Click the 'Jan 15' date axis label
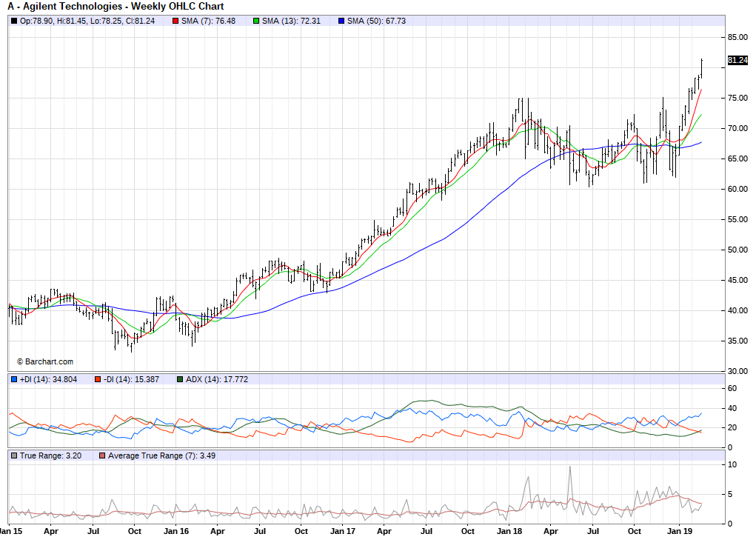 10,531
